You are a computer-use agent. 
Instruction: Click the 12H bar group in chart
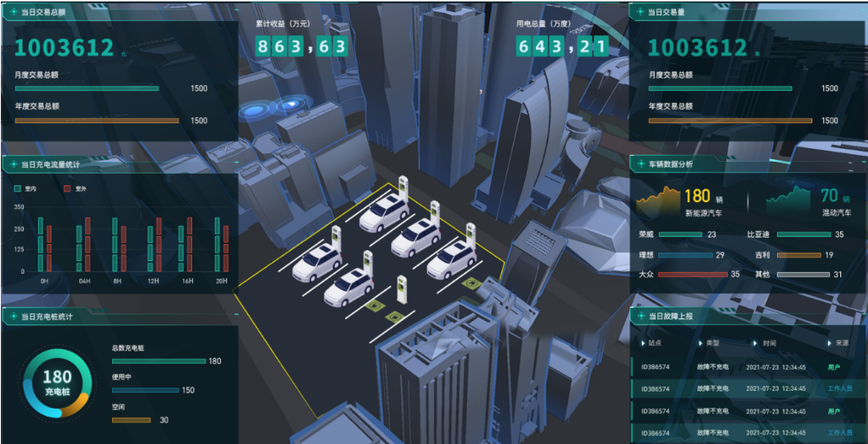pos(152,246)
